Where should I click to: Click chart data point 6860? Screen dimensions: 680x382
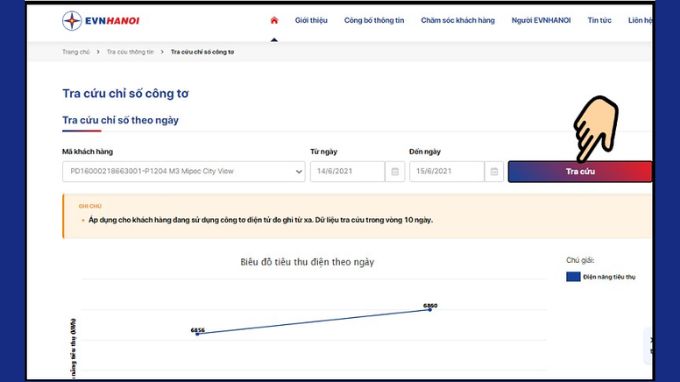[x=430, y=310]
